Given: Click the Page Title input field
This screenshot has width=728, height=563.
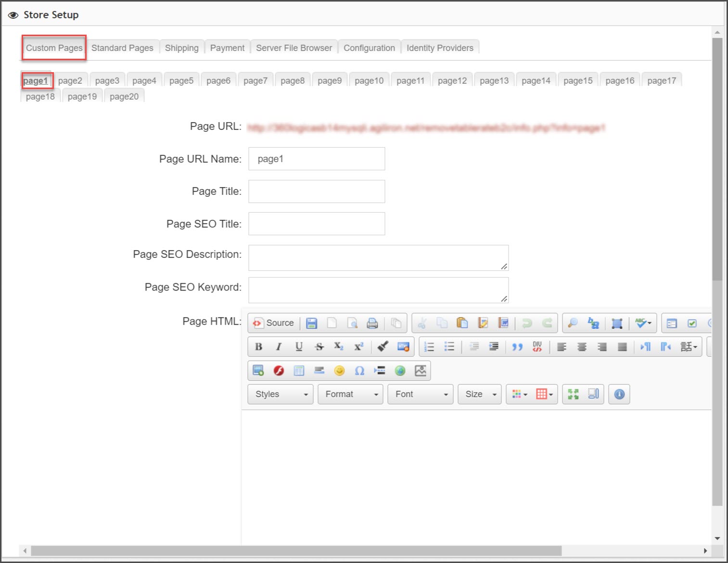Looking at the screenshot, I should [317, 192].
